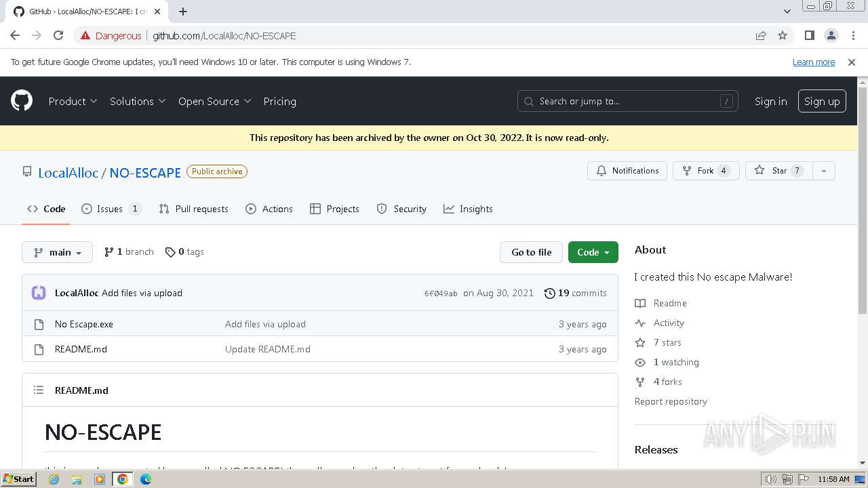Switch to the Pull requests tab
The width and height of the screenshot is (868, 488).
tap(193, 209)
